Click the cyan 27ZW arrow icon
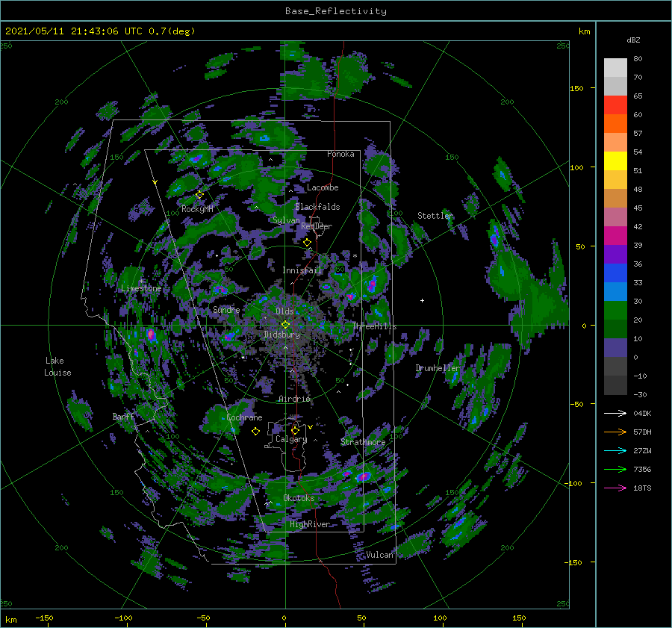 point(615,450)
